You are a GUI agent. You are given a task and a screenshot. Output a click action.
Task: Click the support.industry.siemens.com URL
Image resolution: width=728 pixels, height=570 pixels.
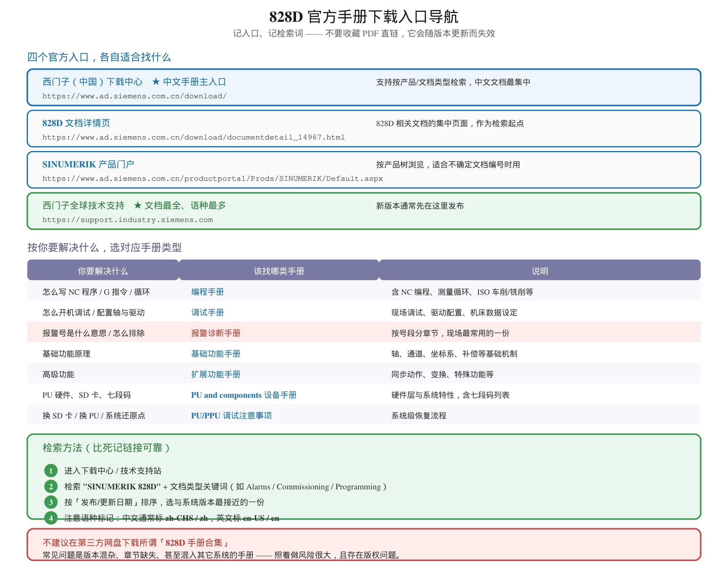127,220
